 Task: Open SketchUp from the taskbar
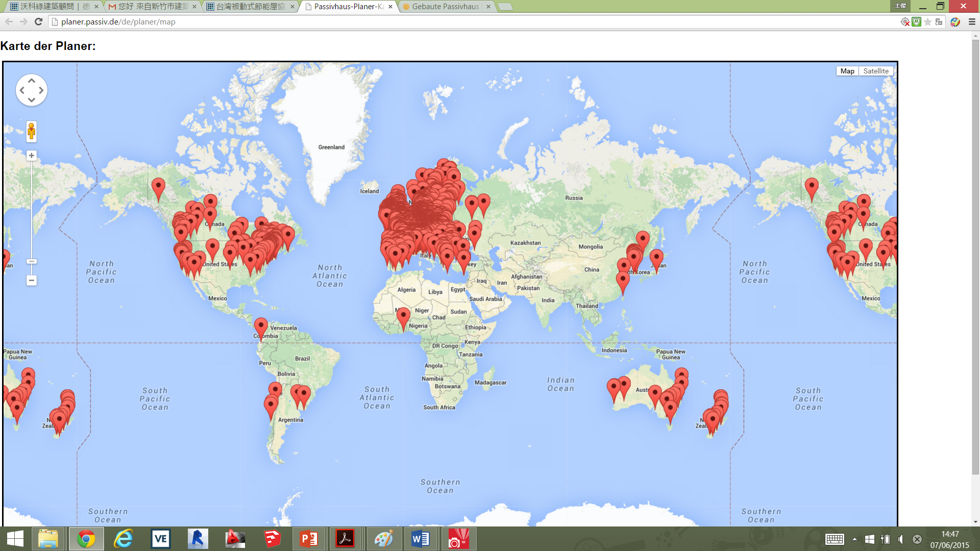pyautogui.click(x=272, y=539)
